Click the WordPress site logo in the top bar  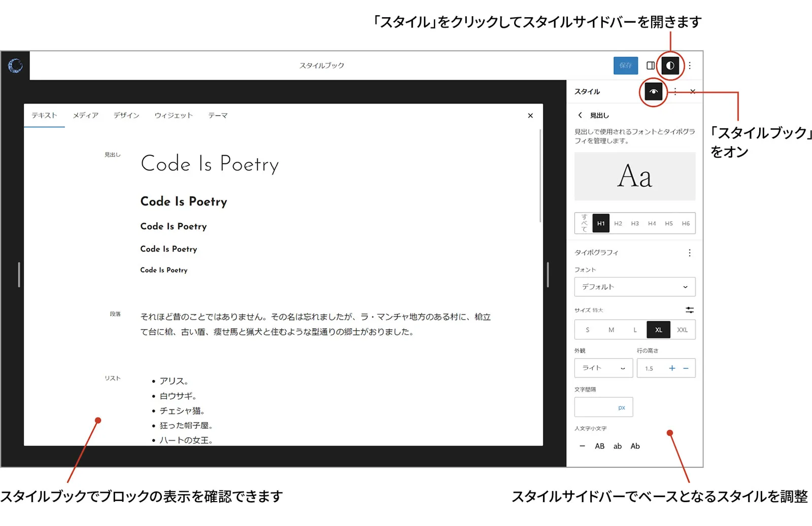pyautogui.click(x=15, y=65)
